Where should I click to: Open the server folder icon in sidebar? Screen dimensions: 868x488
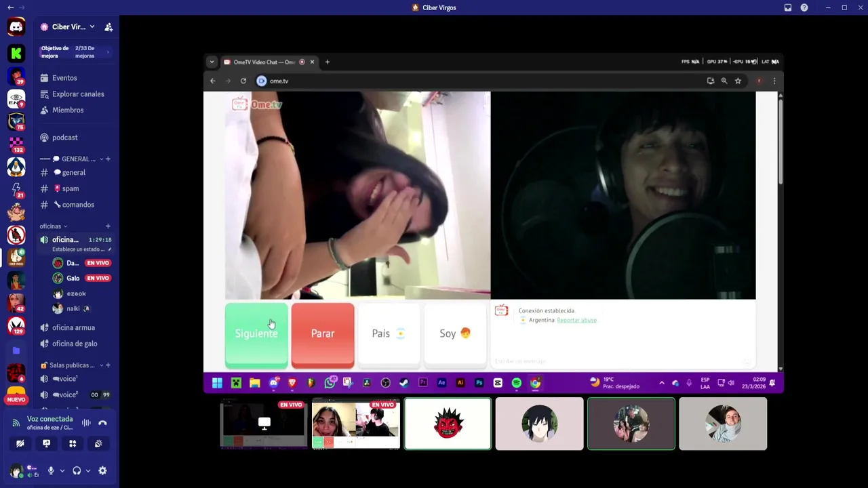pyautogui.click(x=16, y=350)
